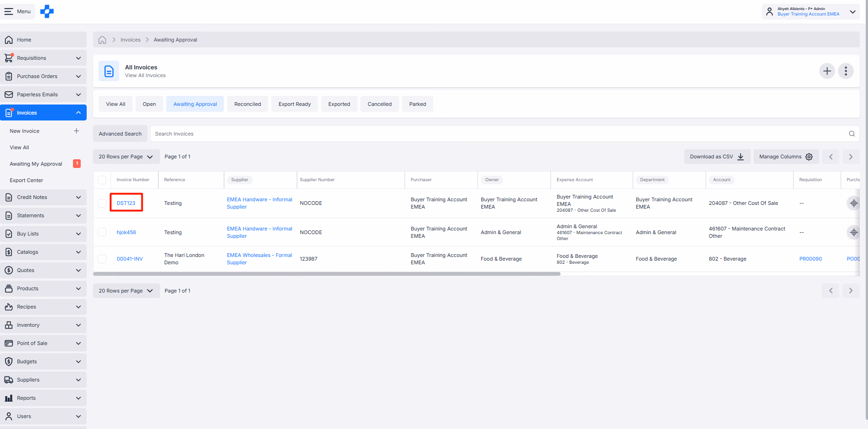Screen dimensions: 868x429
Task: Click the Buy Lists checklist icon
Action: pyautogui.click(x=9, y=234)
